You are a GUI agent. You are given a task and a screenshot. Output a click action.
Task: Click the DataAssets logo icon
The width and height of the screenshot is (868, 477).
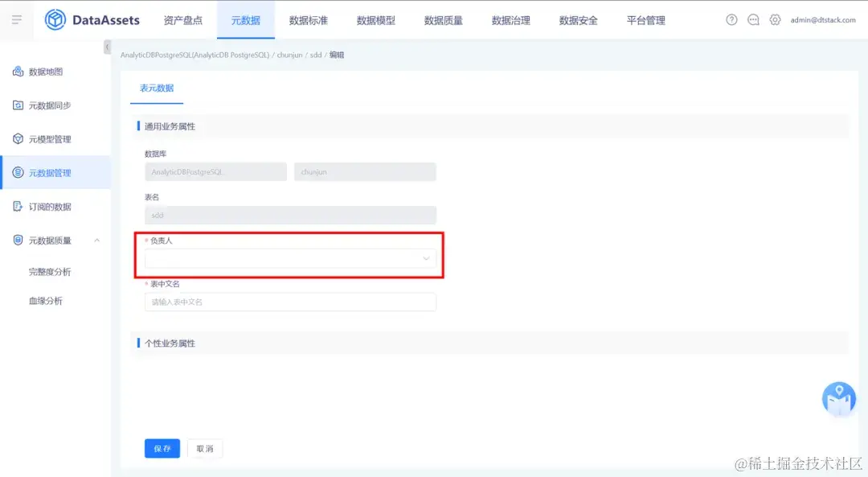coord(55,20)
